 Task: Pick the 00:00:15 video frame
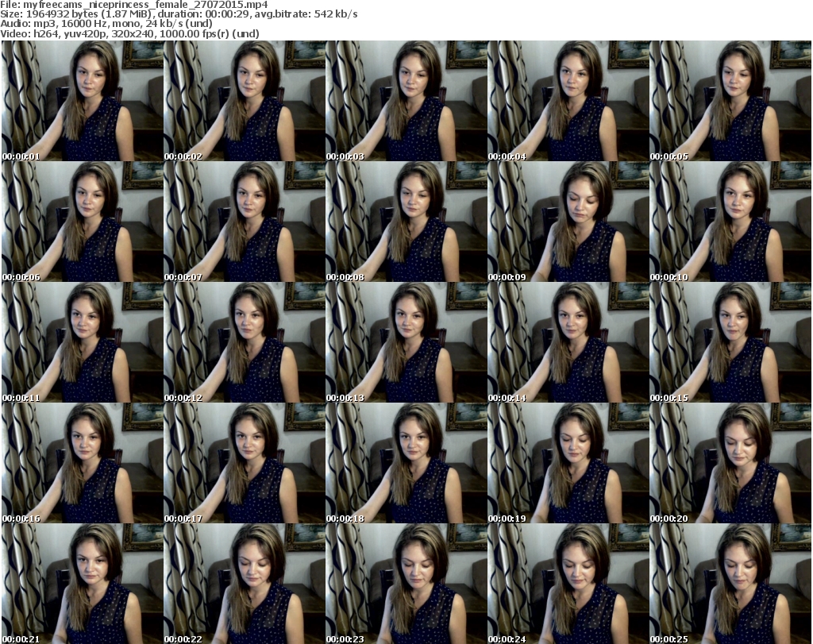coord(730,342)
